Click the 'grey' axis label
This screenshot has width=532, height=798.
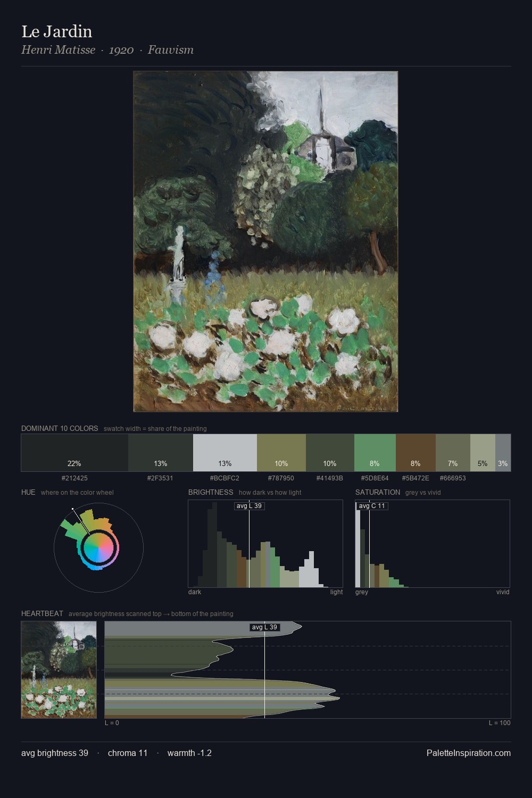tap(362, 592)
